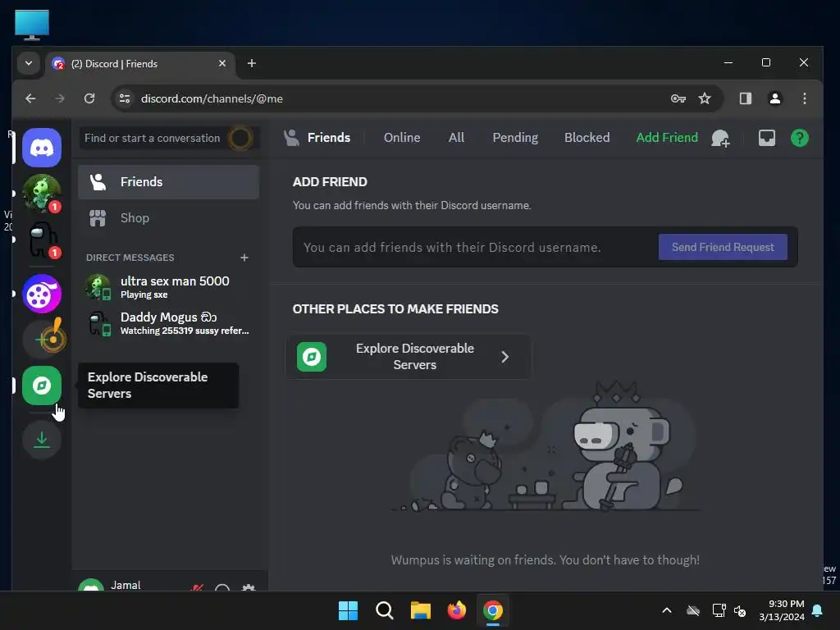
Task: Select Friends in the left panel
Action: (169, 182)
